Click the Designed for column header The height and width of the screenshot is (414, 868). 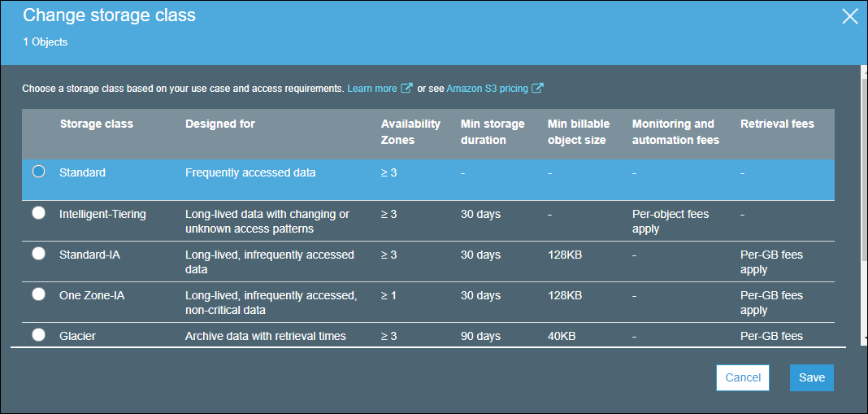(x=220, y=124)
